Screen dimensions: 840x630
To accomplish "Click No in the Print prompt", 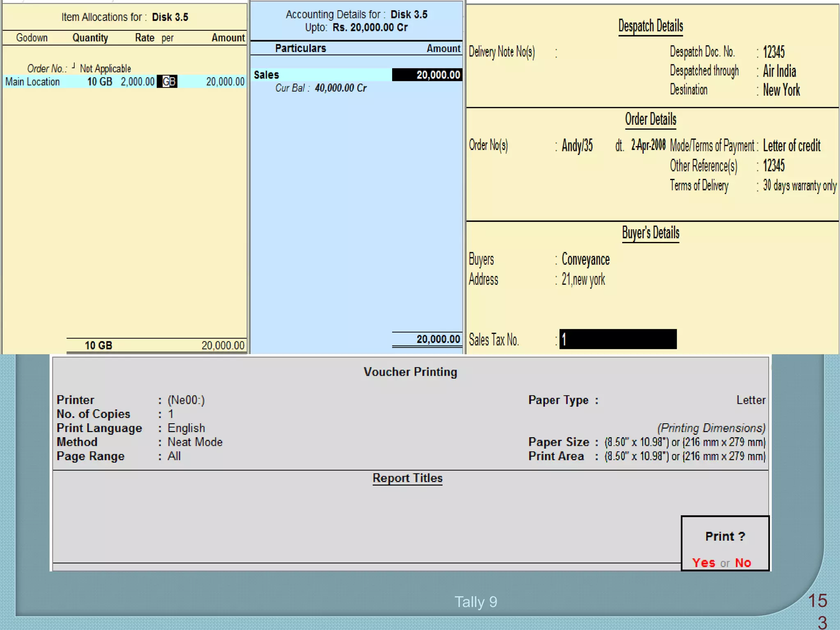I will pyautogui.click(x=743, y=562).
